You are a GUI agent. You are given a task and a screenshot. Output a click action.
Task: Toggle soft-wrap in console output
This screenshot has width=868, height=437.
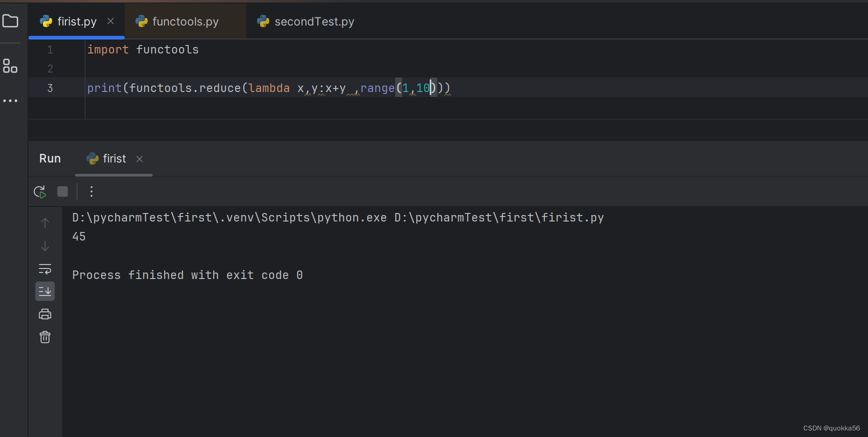[x=45, y=269]
